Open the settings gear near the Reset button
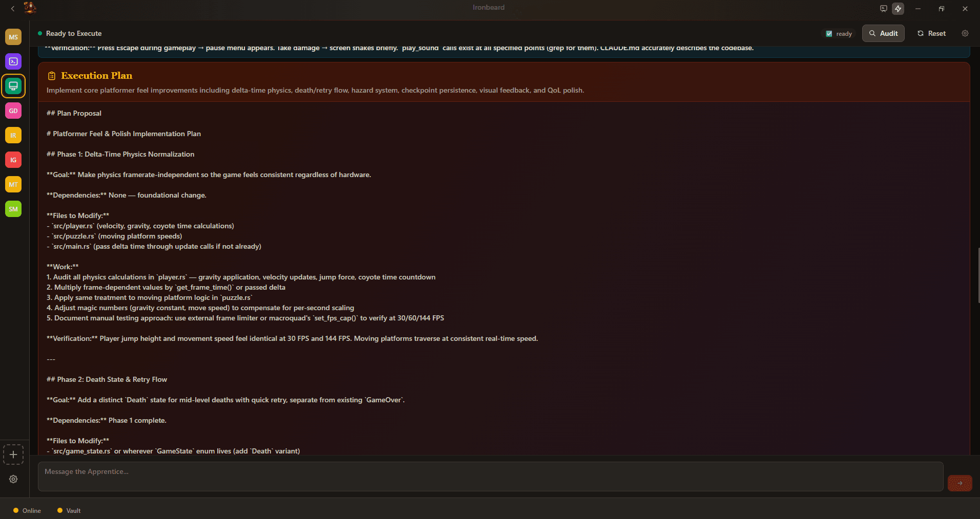Image resolution: width=980 pixels, height=519 pixels. point(965,33)
